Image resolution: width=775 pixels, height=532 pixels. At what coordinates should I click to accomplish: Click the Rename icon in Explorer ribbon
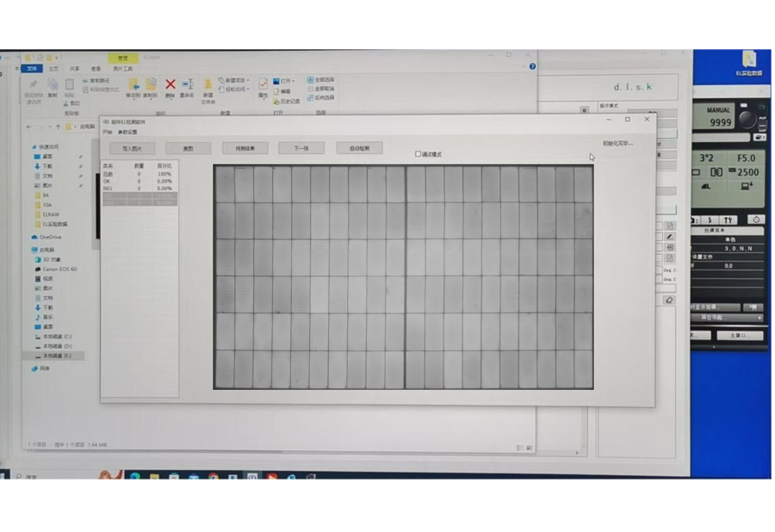coord(187,84)
